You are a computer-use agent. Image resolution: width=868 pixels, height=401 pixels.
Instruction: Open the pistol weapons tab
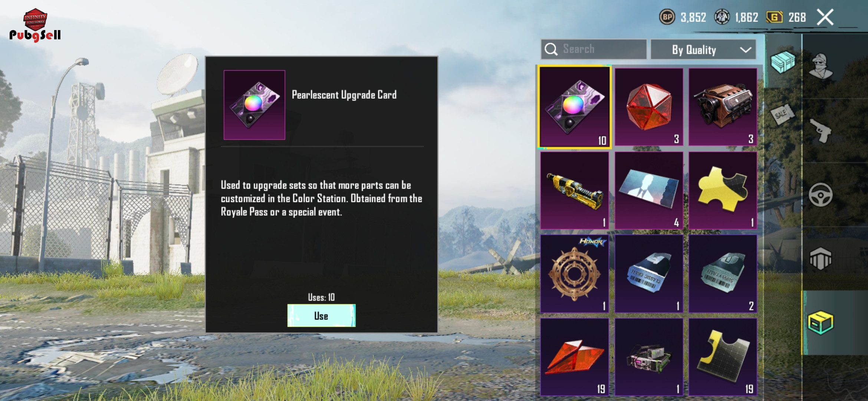pos(821,131)
